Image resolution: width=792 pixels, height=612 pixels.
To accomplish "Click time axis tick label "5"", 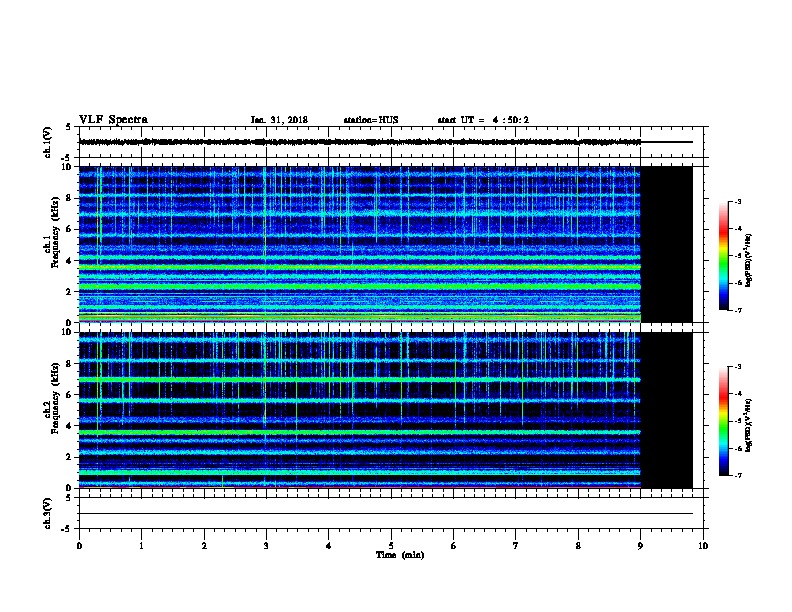I will (391, 546).
